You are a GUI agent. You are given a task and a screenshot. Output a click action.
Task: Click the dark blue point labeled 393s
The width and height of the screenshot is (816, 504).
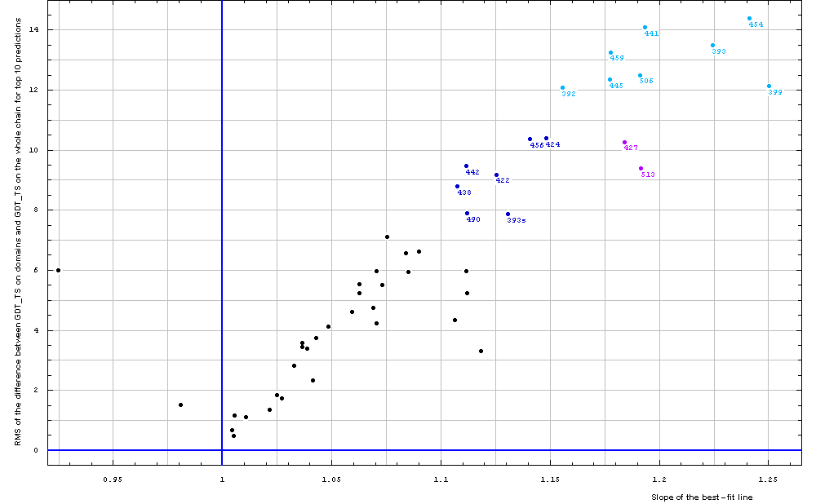508,214
